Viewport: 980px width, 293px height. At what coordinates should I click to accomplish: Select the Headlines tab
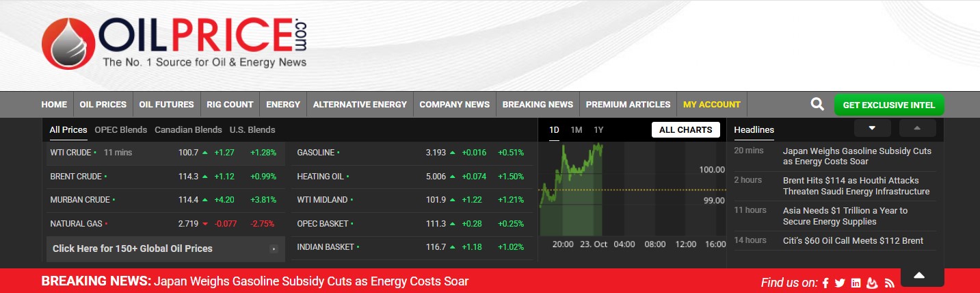[754, 129]
